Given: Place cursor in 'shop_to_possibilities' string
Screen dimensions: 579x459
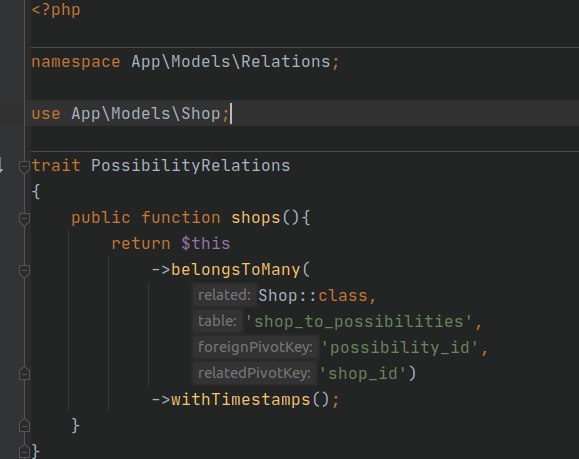Looking at the screenshot, I should 358,322.
